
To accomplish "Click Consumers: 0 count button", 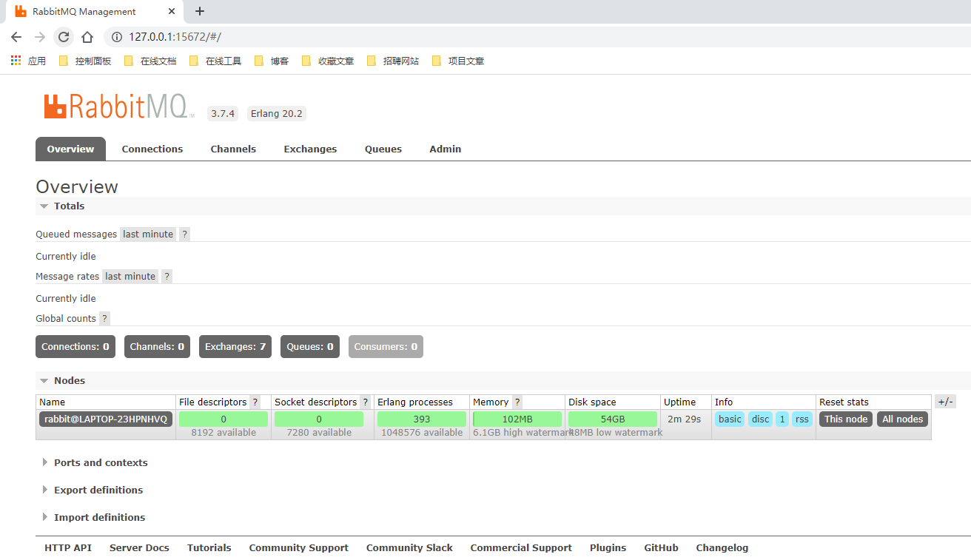I will pos(386,346).
